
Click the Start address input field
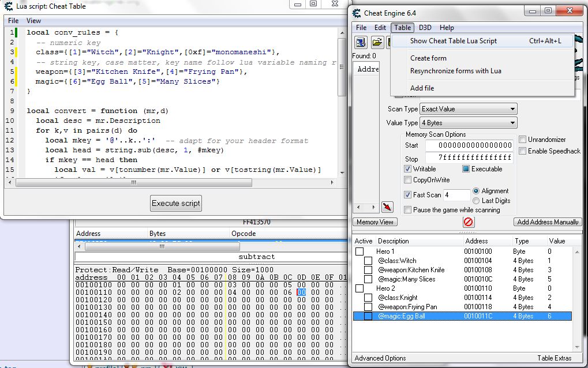click(469, 145)
